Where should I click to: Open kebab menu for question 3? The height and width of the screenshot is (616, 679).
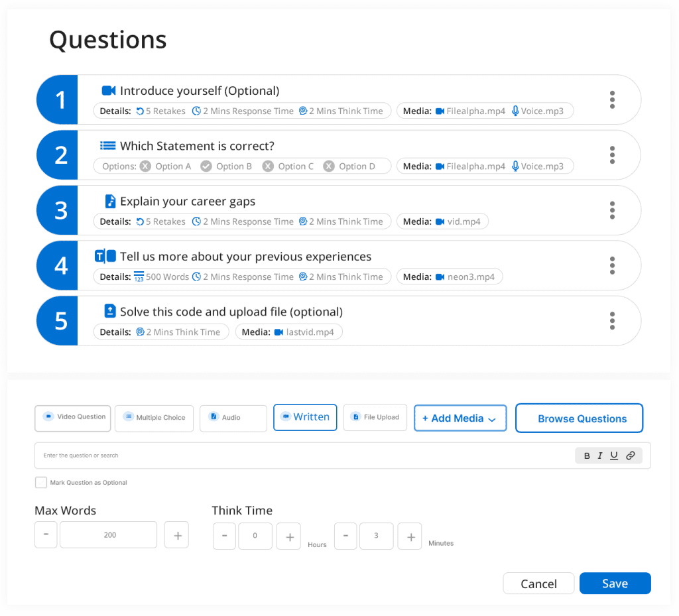click(612, 210)
